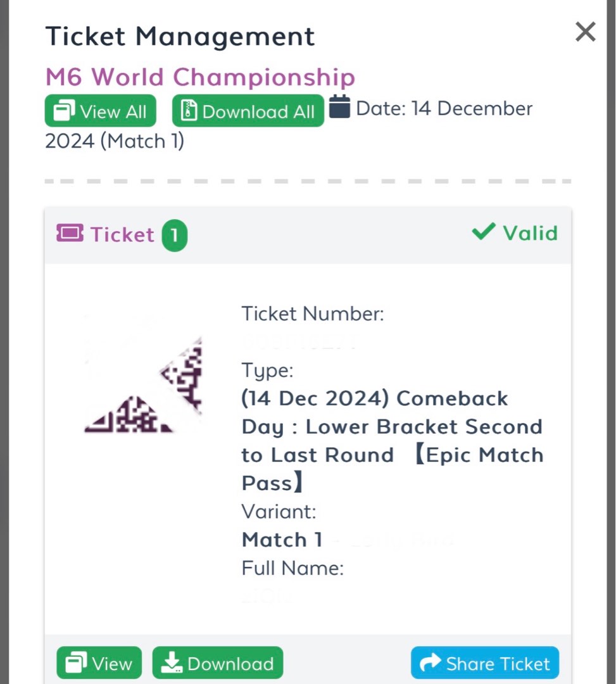This screenshot has width=616, height=684.
Task: View the Match 1 ticket
Action: point(99,662)
